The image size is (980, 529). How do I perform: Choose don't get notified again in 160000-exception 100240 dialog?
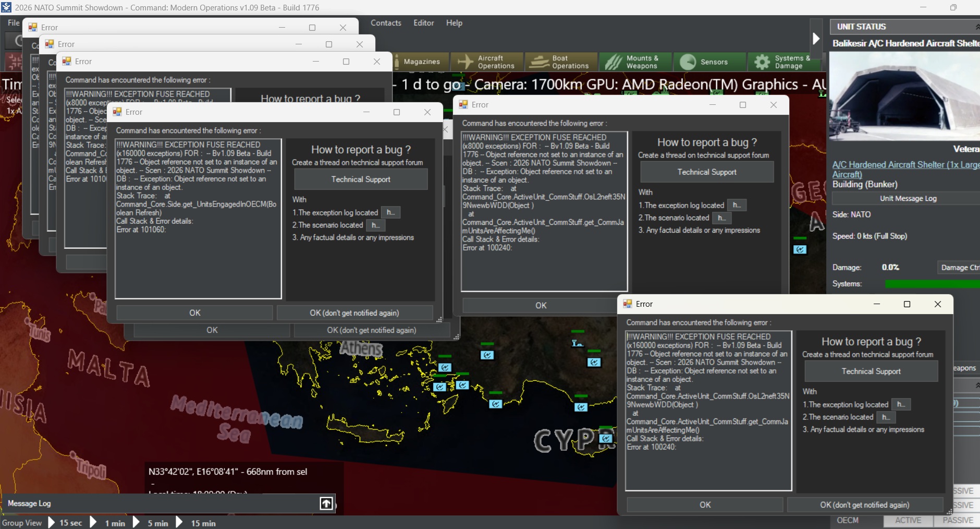(x=865, y=505)
